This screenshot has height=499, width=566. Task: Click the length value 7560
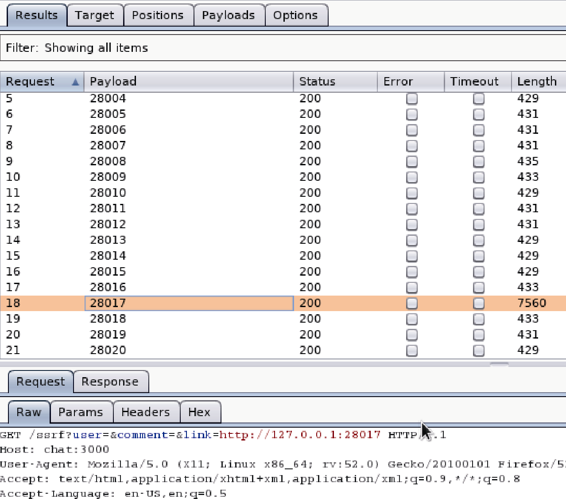click(x=531, y=303)
